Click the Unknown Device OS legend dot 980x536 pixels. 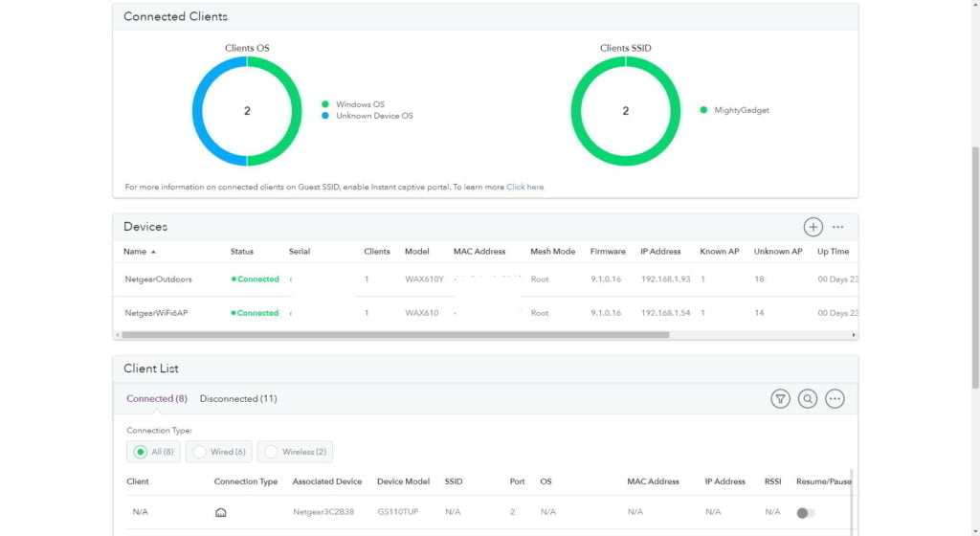[325, 116]
